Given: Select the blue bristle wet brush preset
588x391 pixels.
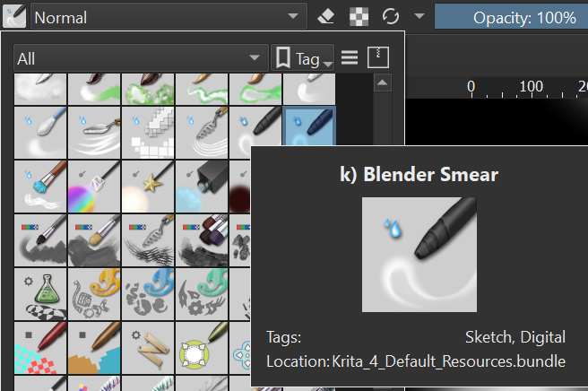Looking at the screenshot, I should 40,185.
